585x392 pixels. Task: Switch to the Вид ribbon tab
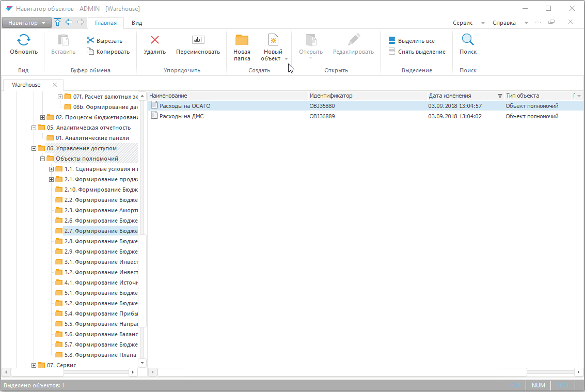(137, 23)
